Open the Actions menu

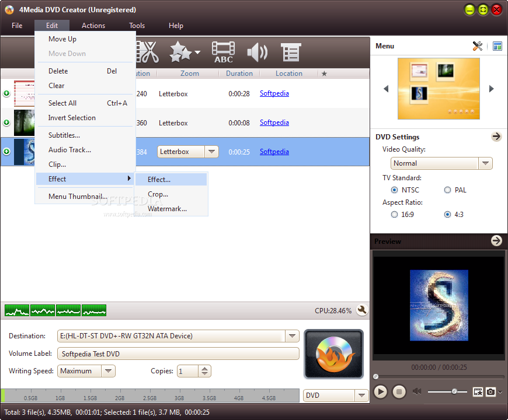pyautogui.click(x=93, y=26)
